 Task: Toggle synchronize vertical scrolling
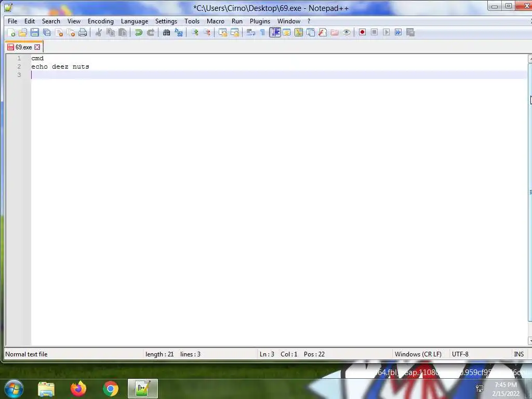[223, 33]
